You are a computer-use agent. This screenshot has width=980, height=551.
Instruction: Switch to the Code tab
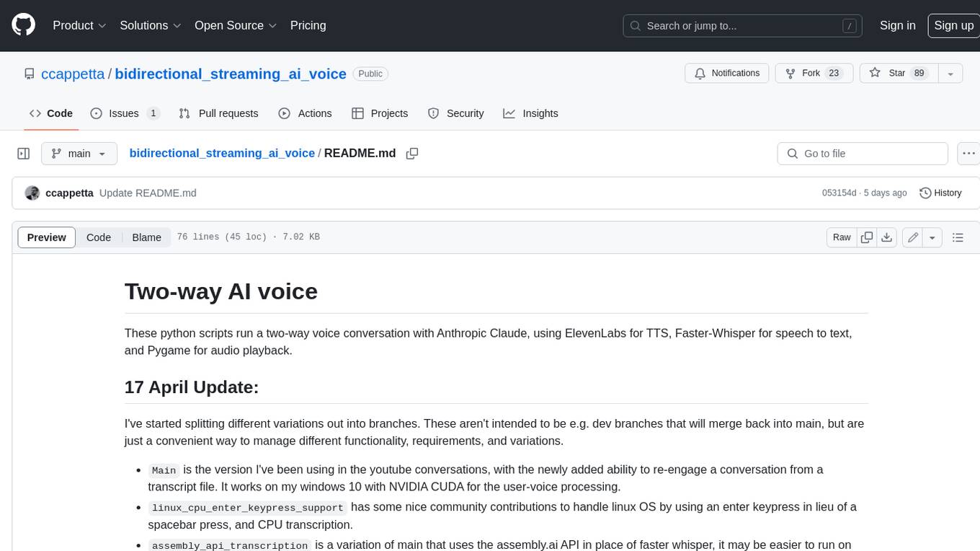pyautogui.click(x=51, y=113)
